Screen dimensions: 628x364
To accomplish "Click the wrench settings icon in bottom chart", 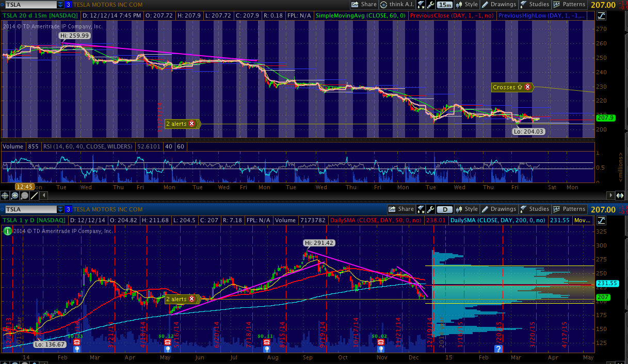I will click(x=430, y=209).
